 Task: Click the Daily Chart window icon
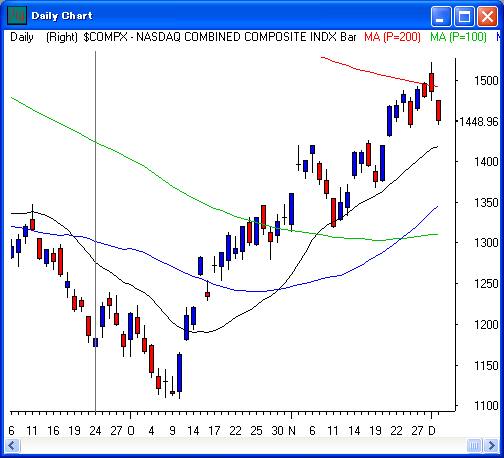[x=17, y=15]
